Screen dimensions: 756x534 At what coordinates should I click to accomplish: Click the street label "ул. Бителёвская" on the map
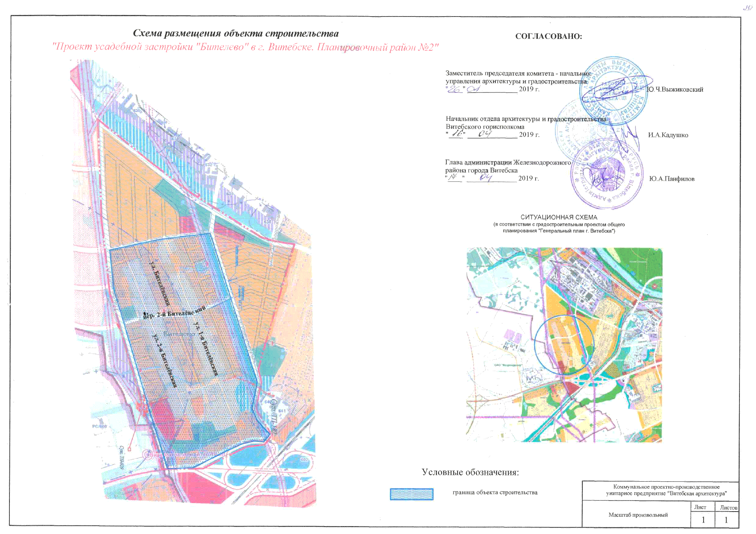pos(159,283)
